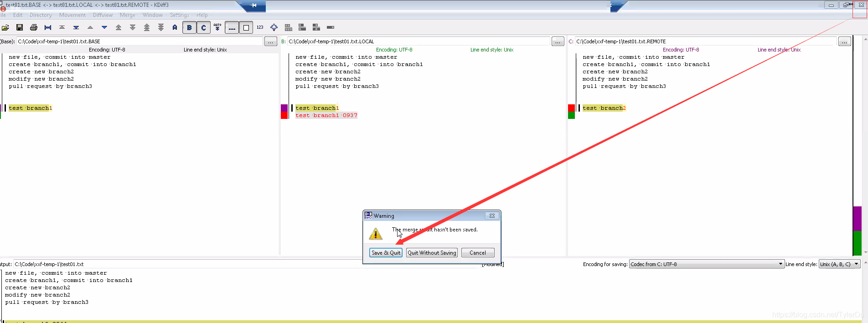Click the REMOTE file path field
This screenshot has height=323, width=868.
click(x=706, y=41)
